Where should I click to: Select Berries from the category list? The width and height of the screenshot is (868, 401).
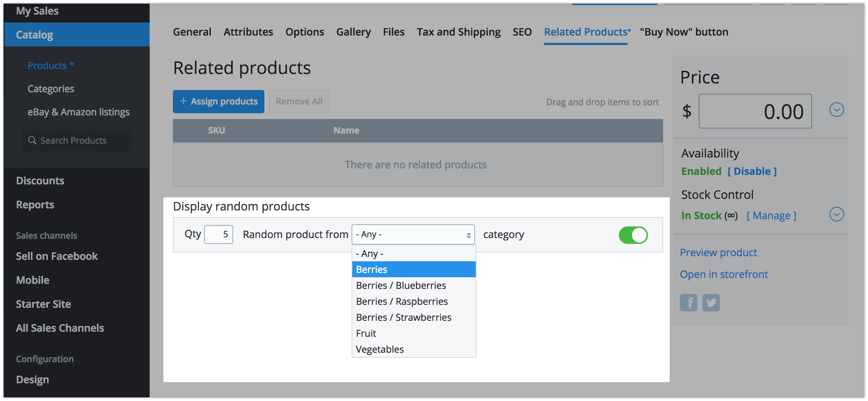tap(413, 269)
